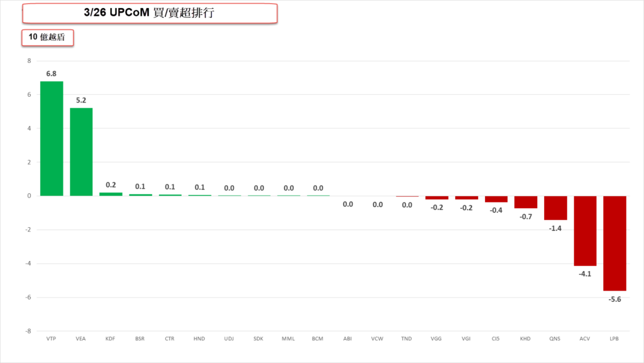This screenshot has height=363, width=644.
Task: Select the y-axis value -8
Action: point(28,330)
